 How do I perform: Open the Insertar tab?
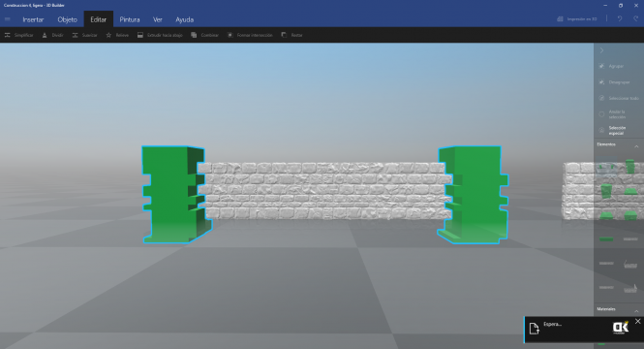(33, 19)
